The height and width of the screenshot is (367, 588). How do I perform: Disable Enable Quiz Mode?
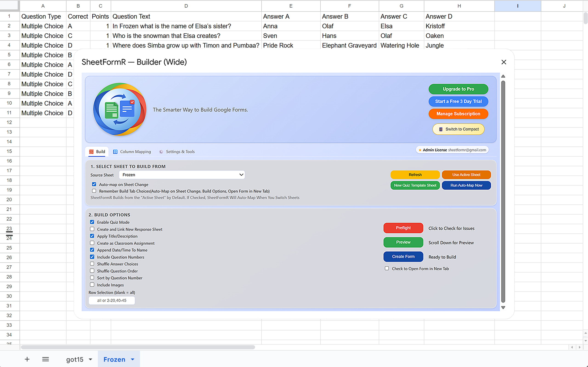click(92, 222)
